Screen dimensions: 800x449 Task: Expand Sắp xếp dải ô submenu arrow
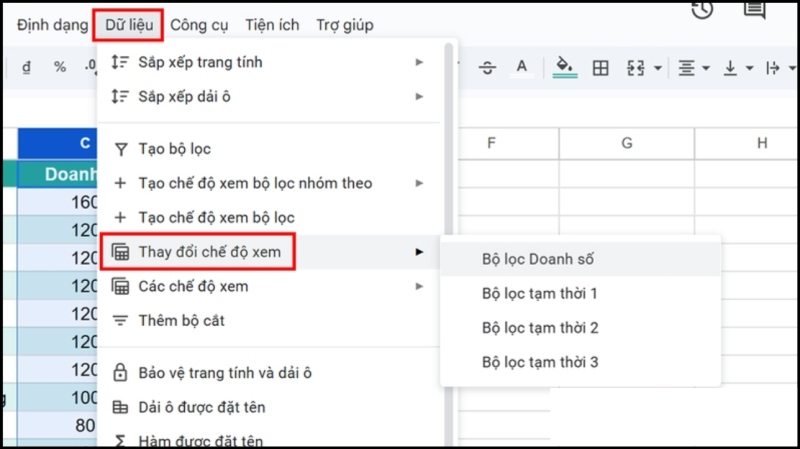tap(419, 96)
